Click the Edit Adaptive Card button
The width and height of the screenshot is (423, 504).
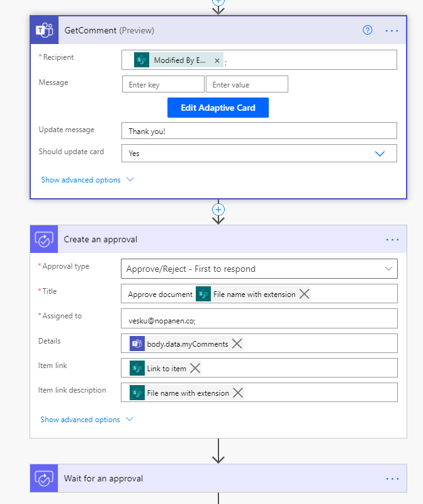coord(218,108)
